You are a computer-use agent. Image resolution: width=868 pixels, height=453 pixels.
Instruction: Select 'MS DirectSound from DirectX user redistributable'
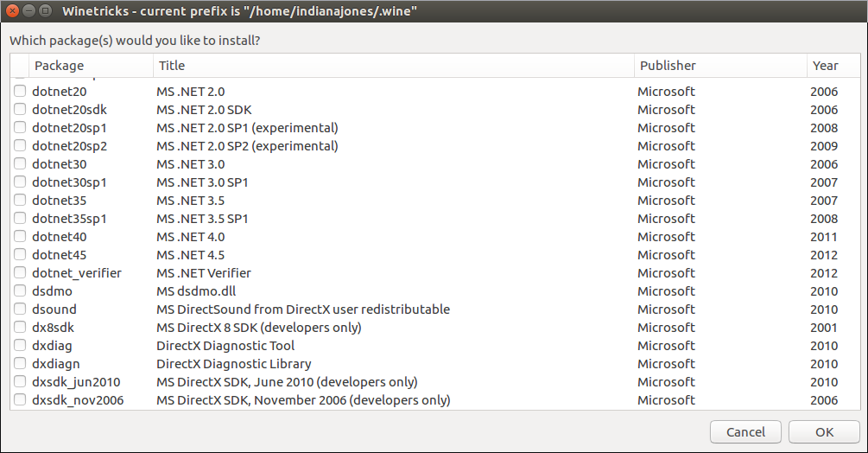point(303,309)
